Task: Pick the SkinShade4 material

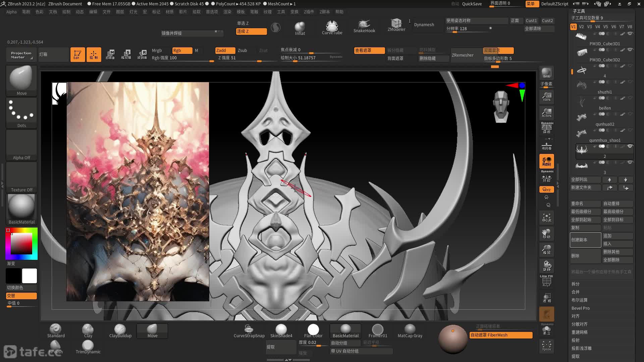Action: coord(281,331)
